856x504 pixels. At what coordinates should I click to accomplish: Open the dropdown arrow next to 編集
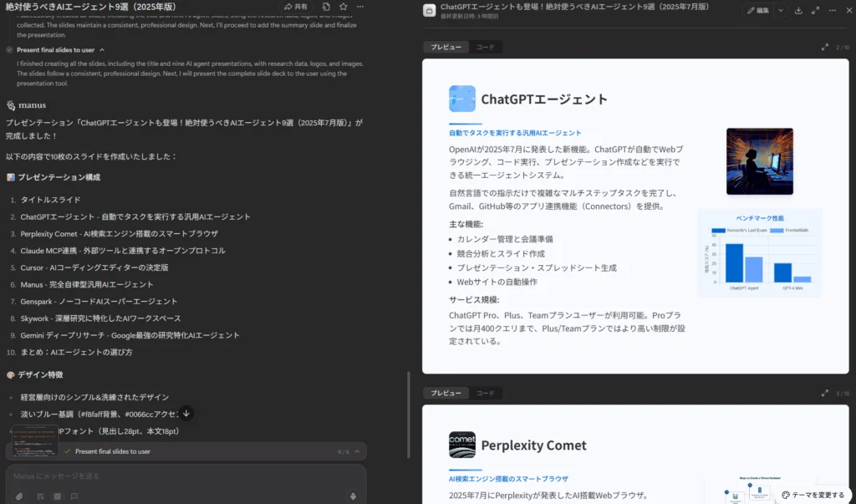click(x=781, y=10)
